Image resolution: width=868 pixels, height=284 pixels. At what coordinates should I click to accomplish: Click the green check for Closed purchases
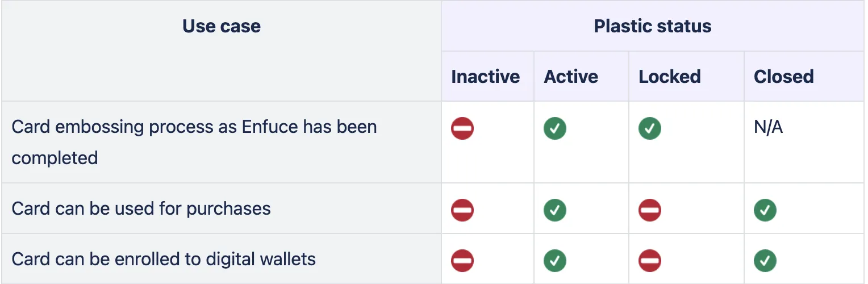[x=765, y=210]
